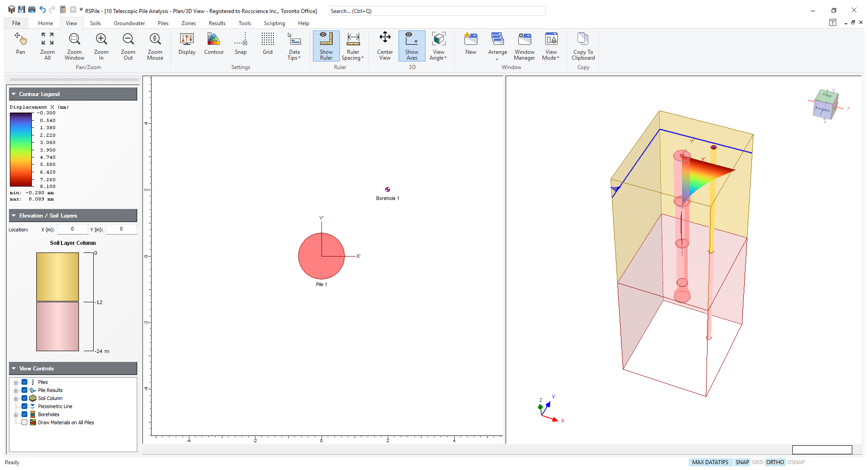Expand the Piles tree item
The height and width of the screenshot is (470, 868).
[x=16, y=382]
